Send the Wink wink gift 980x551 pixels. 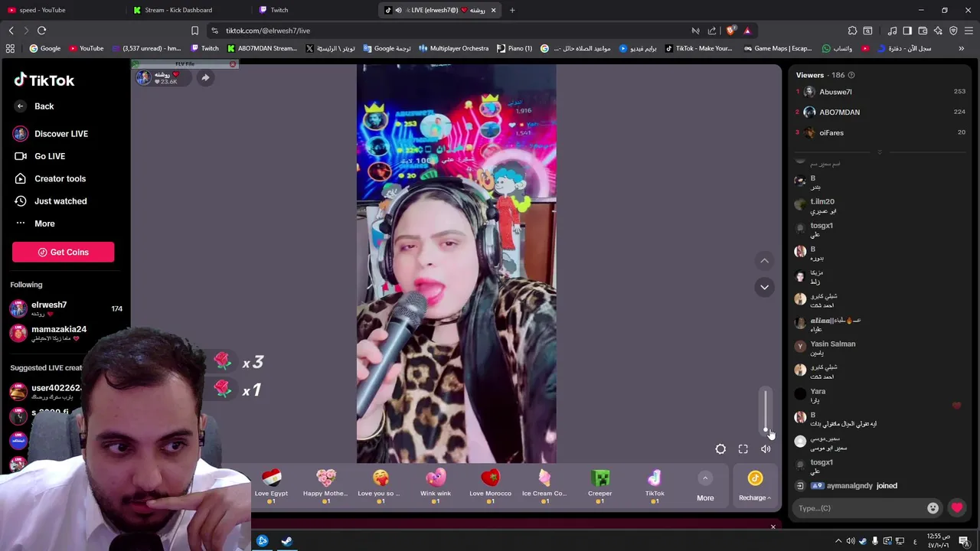[x=436, y=486]
